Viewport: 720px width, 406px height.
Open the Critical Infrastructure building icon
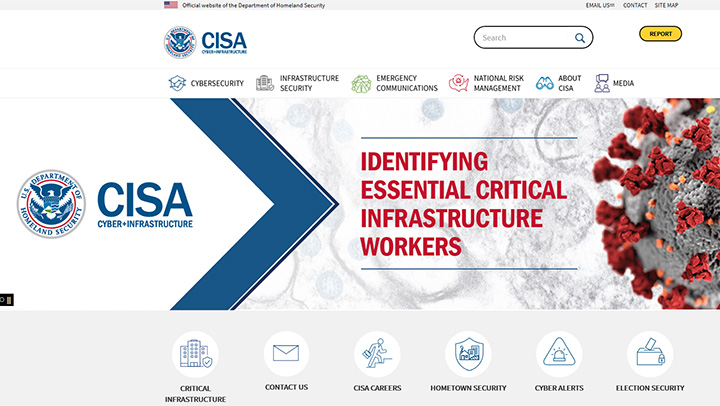[x=195, y=353]
